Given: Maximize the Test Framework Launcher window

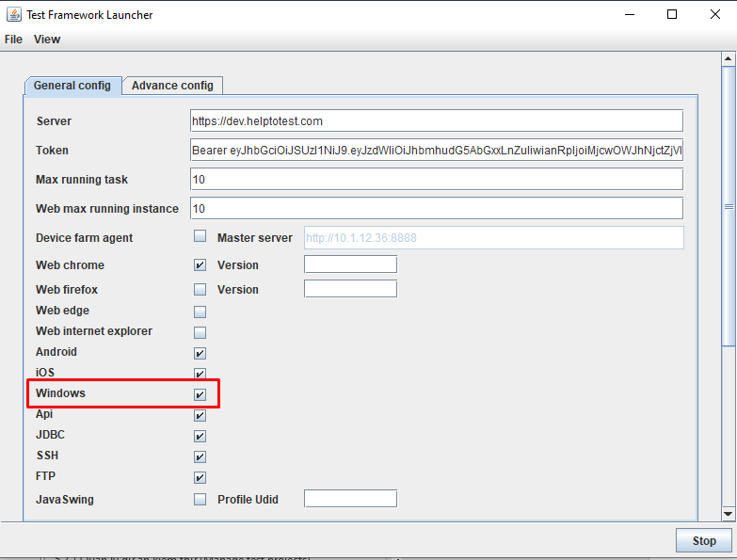Looking at the screenshot, I should [672, 14].
